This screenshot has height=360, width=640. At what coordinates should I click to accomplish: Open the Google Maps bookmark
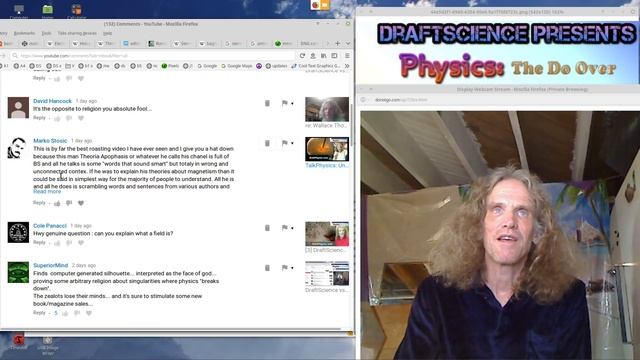237,66
